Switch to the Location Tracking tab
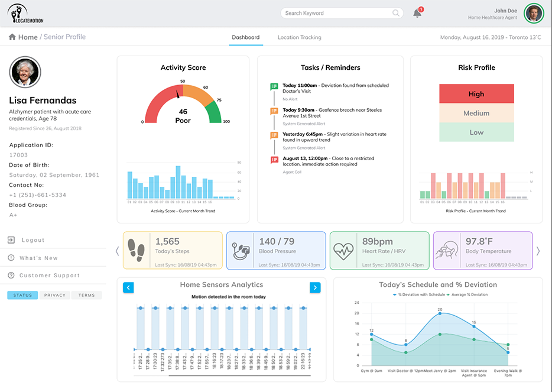The height and width of the screenshot is (392, 552). [x=299, y=37]
